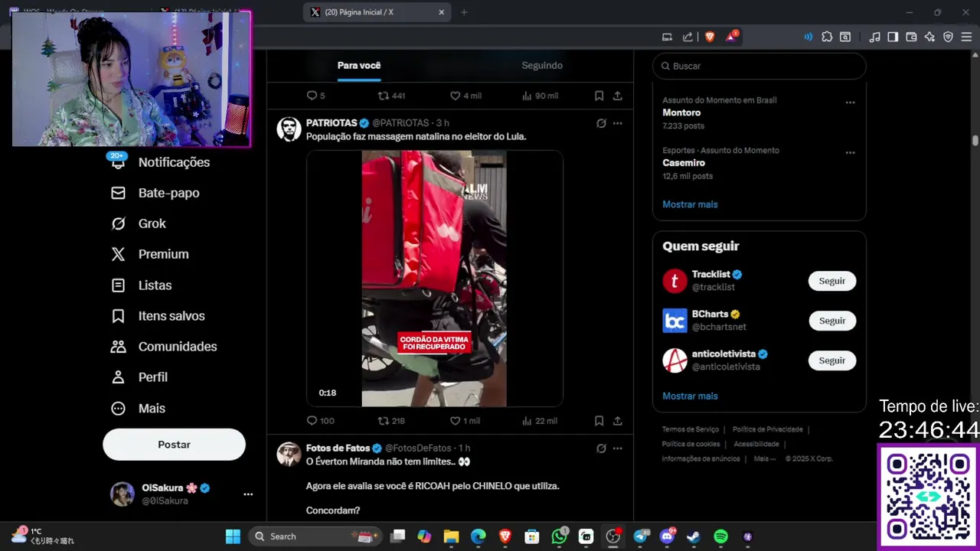Open Listas in the sidebar

(142, 285)
